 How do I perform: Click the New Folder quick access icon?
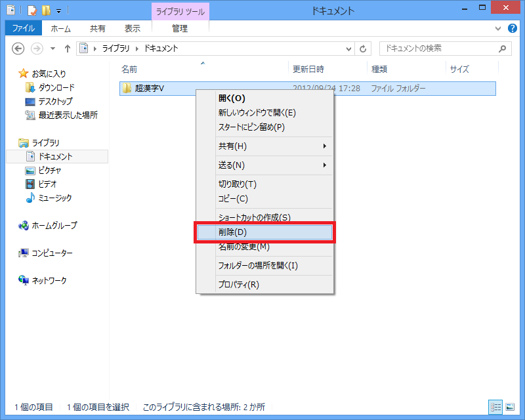coord(45,10)
